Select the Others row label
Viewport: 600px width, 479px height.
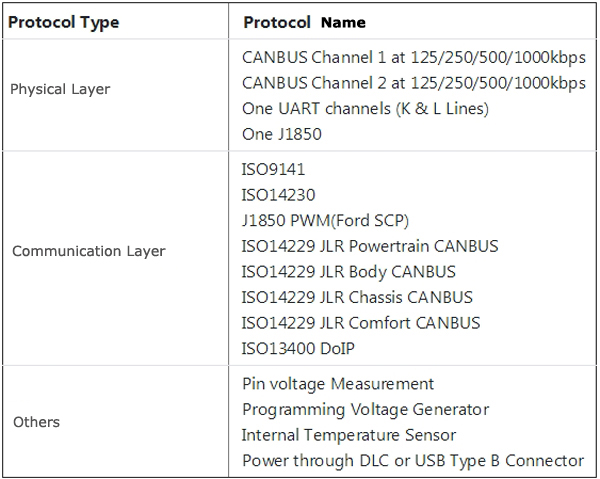click(x=36, y=422)
